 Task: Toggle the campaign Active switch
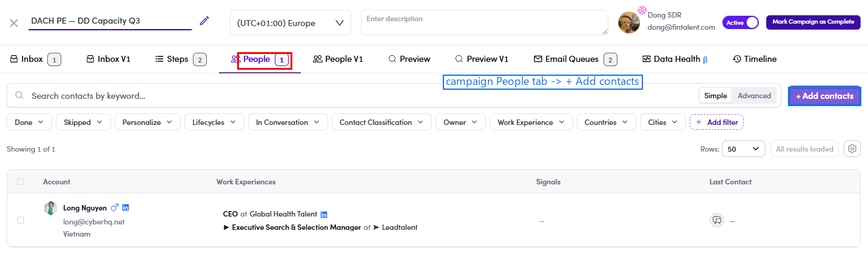click(x=741, y=22)
